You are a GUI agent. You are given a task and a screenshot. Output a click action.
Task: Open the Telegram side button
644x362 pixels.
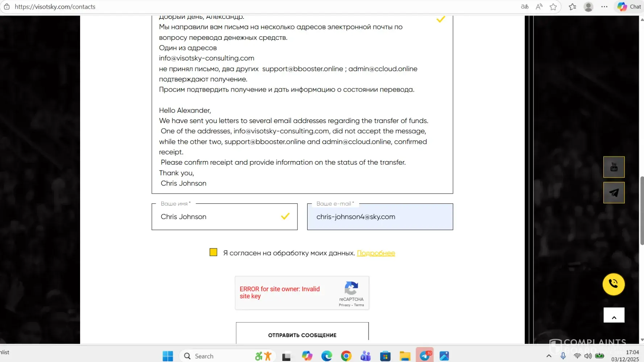point(614,193)
